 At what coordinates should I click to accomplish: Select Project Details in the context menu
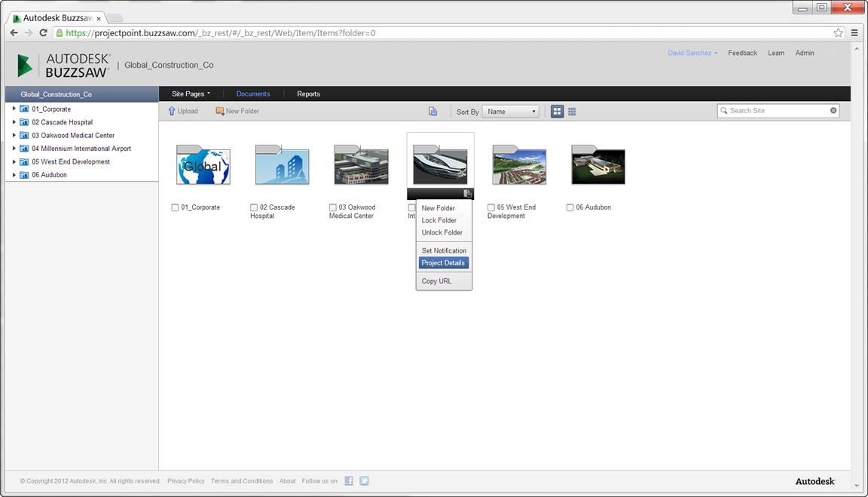[x=444, y=262]
